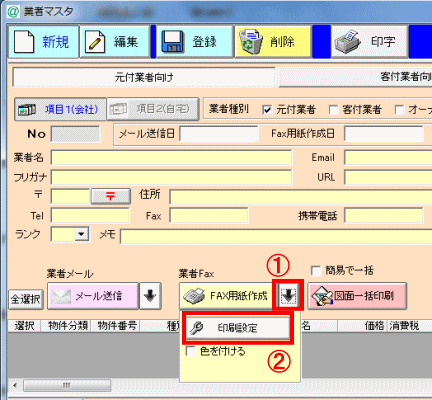Tick the 簡易で一括 checkbox
The height and width of the screenshot is (400, 432).
point(316,271)
